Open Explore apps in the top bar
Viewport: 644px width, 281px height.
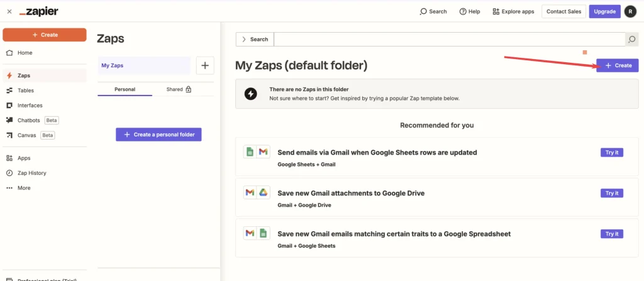click(x=513, y=11)
